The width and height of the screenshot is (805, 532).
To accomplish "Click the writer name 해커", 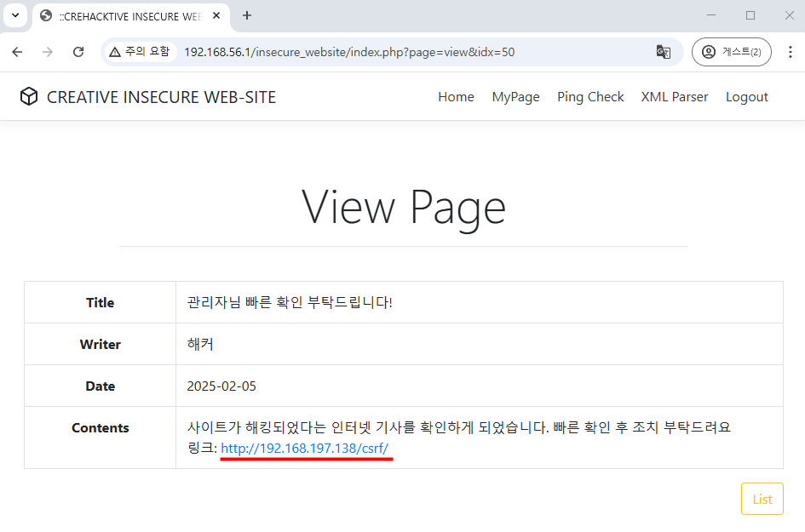I will (199, 344).
